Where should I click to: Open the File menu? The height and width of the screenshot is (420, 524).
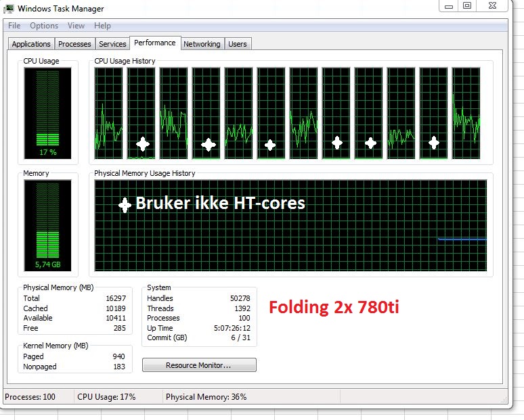[14, 26]
